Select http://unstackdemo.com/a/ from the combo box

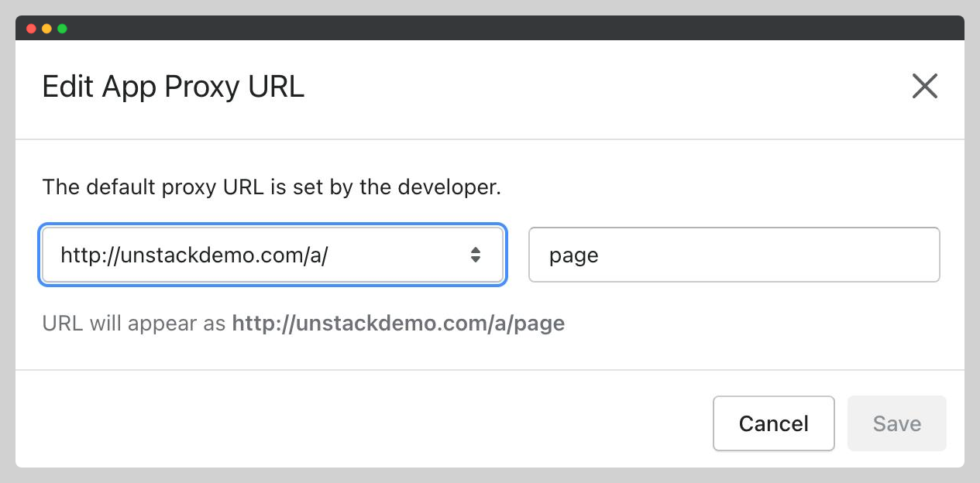272,254
